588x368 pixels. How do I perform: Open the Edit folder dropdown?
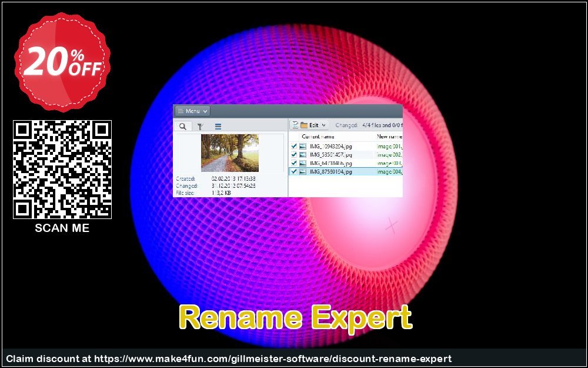[314, 125]
